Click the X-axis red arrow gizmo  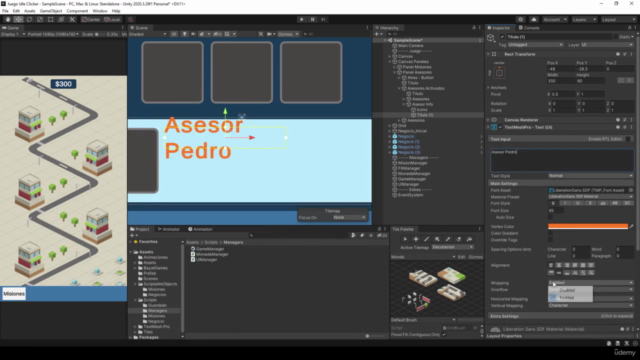(252, 138)
